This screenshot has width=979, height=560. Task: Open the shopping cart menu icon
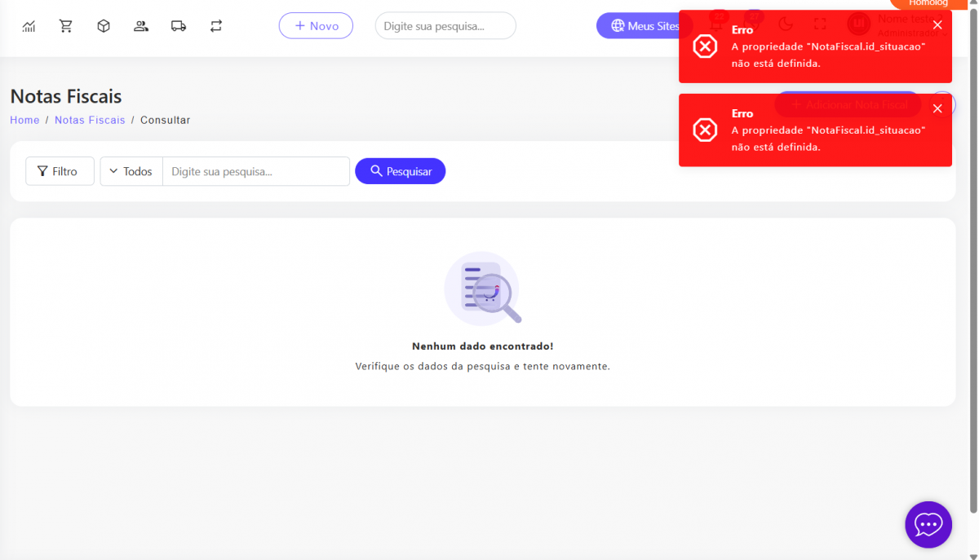66,26
